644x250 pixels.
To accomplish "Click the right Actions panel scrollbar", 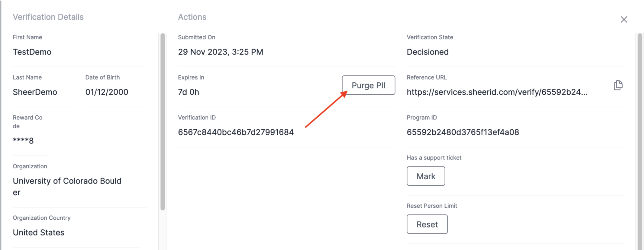I will (640, 140).
